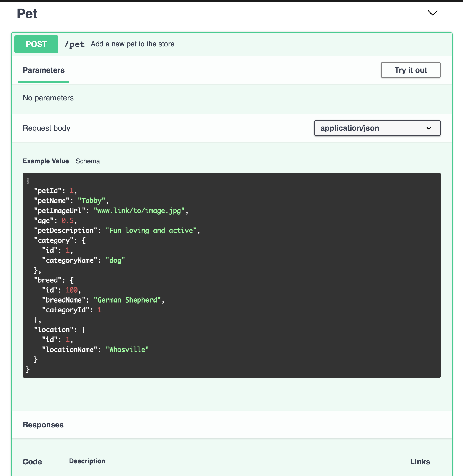Click the "Fun loving and active" description value
463x476 pixels.
point(151,231)
